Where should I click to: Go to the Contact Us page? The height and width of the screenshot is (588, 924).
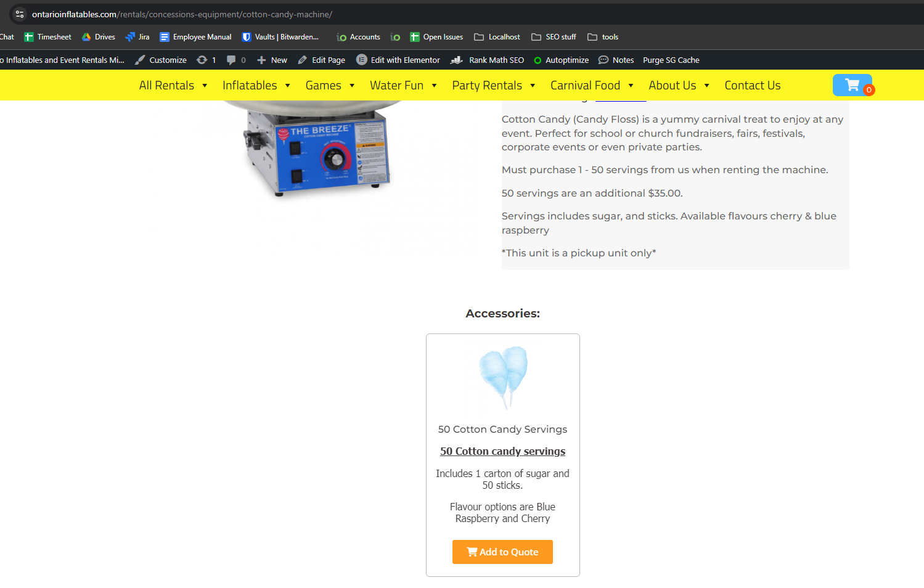pos(752,86)
